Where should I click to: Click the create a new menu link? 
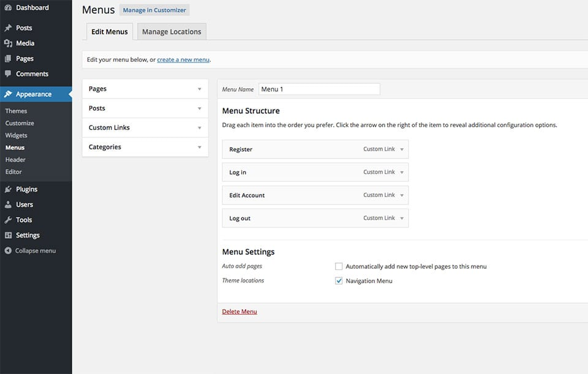coord(183,59)
